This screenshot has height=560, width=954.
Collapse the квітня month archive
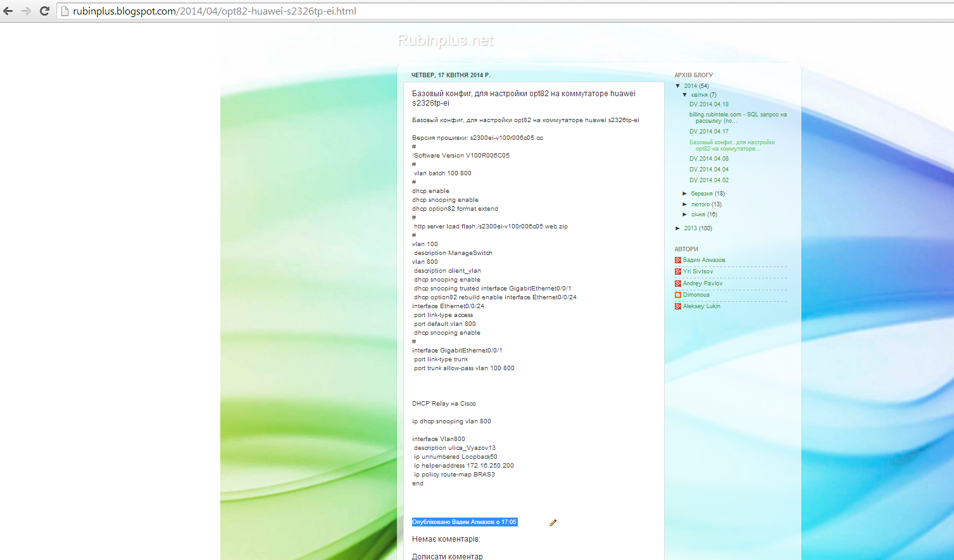(685, 95)
